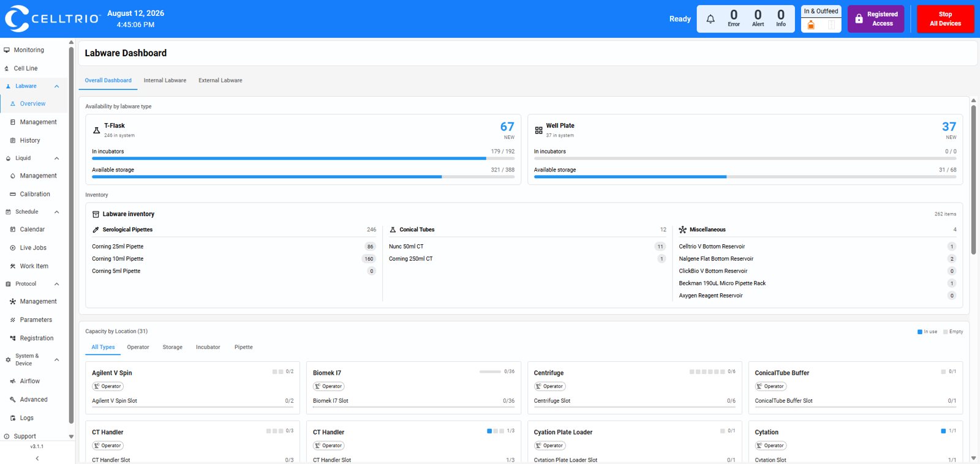Filter capacity by Operator tab
980x464 pixels.
coord(138,347)
